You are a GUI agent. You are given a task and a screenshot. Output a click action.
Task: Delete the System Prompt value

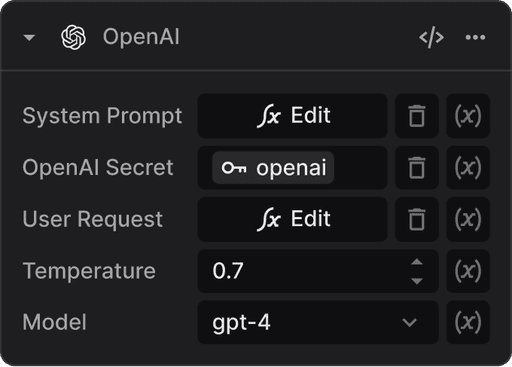pos(417,116)
